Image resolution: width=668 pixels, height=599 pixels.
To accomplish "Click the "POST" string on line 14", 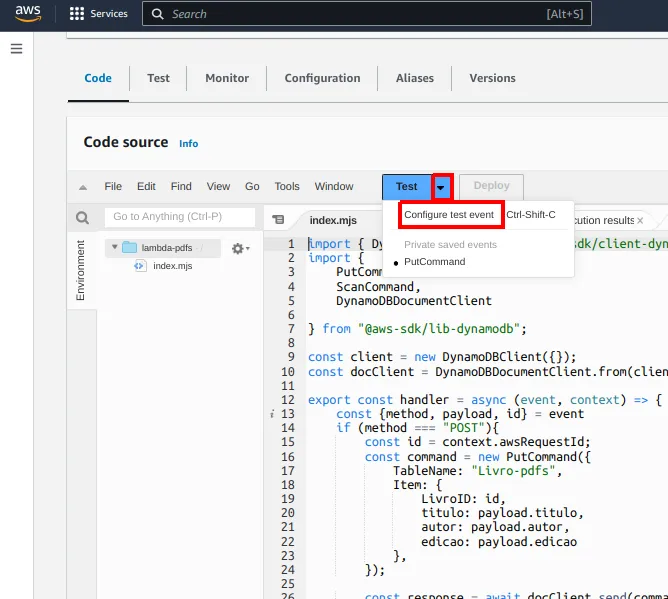I will click(464, 428).
